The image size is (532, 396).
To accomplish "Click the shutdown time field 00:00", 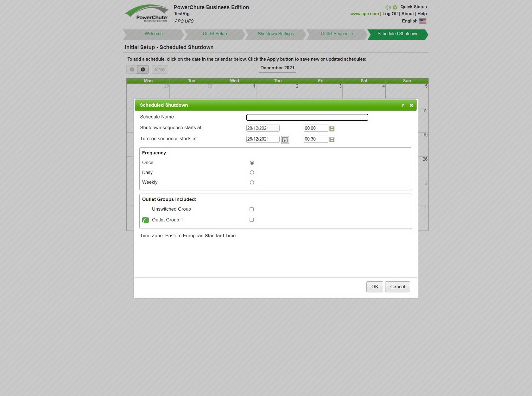I will (316, 128).
